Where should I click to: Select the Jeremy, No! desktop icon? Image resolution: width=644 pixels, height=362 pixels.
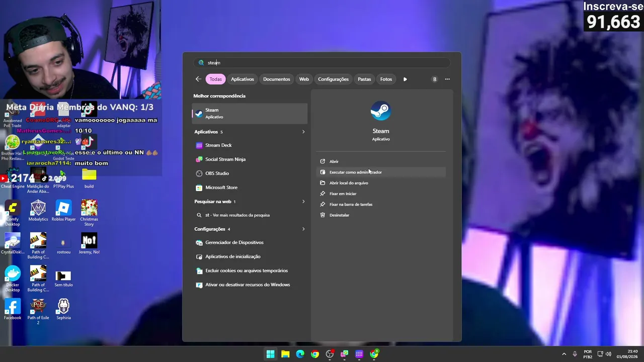point(89,243)
